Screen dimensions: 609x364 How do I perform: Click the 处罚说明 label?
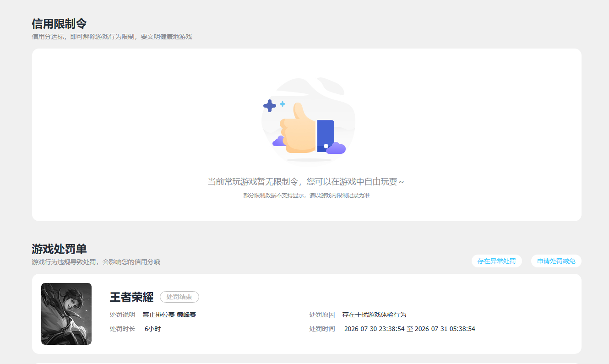[x=122, y=315]
